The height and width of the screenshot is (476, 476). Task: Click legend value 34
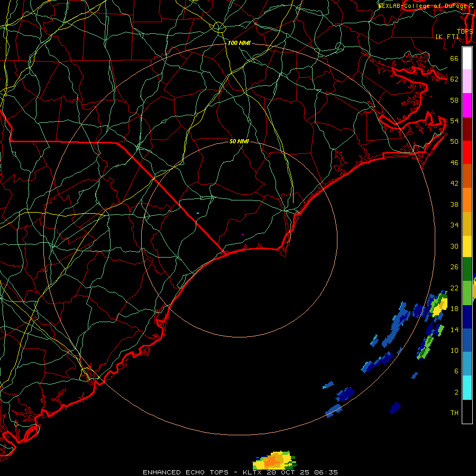pyautogui.click(x=454, y=225)
